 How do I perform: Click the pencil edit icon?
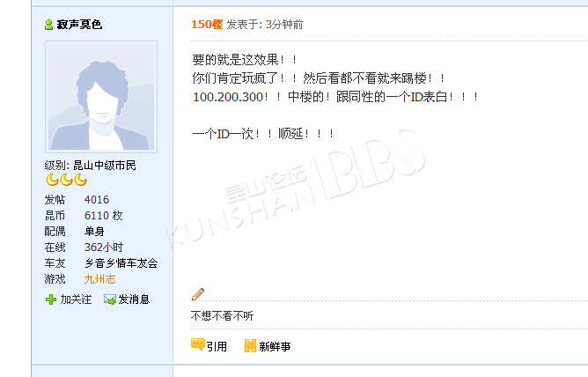[x=198, y=294]
